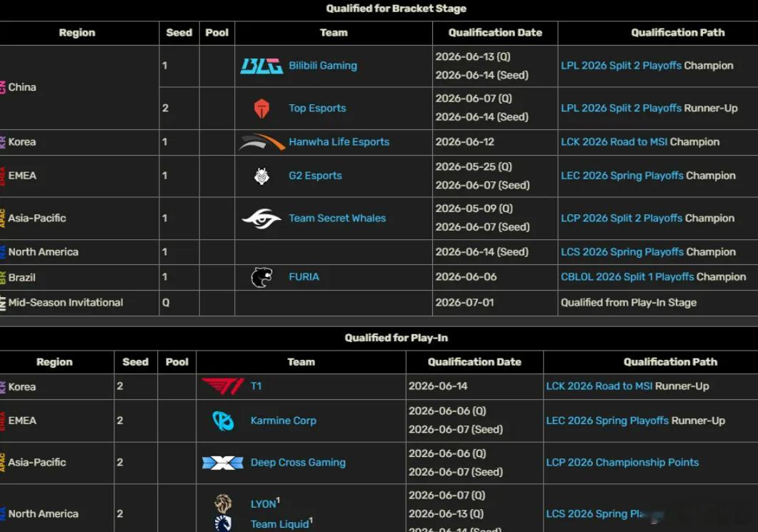The height and width of the screenshot is (532, 758).
Task: Open the LCK 2026 Road to MSI Champion link
Action: [x=614, y=142]
